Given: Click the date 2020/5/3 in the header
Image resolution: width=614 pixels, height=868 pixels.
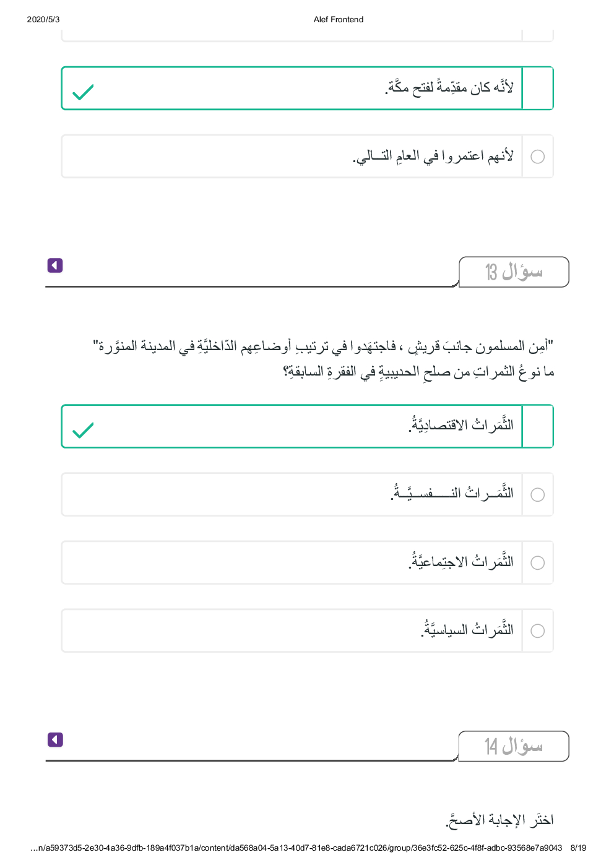Looking at the screenshot, I should pyautogui.click(x=43, y=20).
